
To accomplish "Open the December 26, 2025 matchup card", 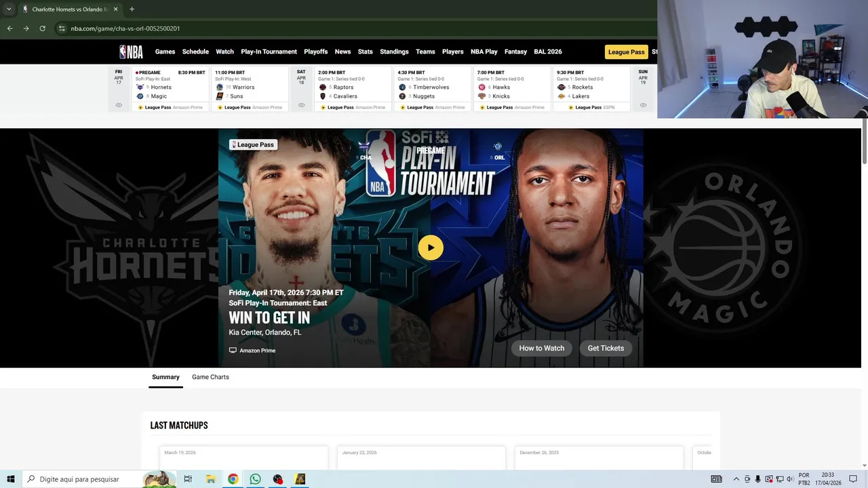I will click(599, 457).
